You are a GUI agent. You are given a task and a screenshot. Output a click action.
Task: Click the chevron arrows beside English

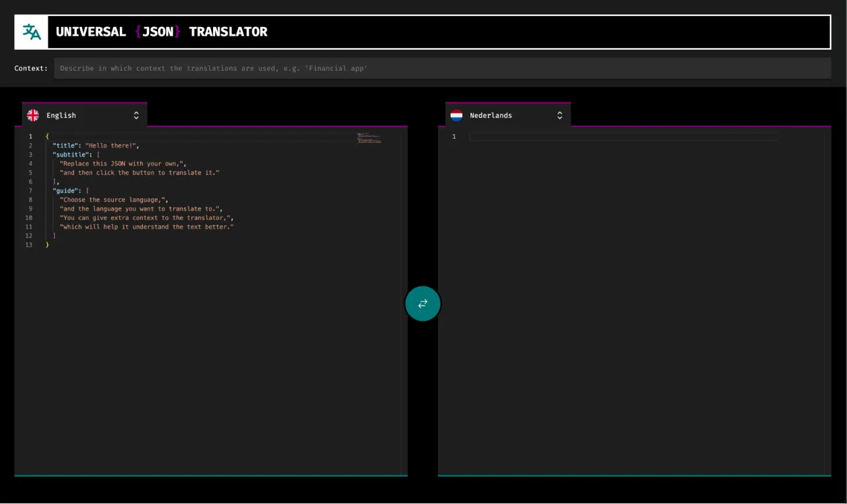tap(136, 115)
